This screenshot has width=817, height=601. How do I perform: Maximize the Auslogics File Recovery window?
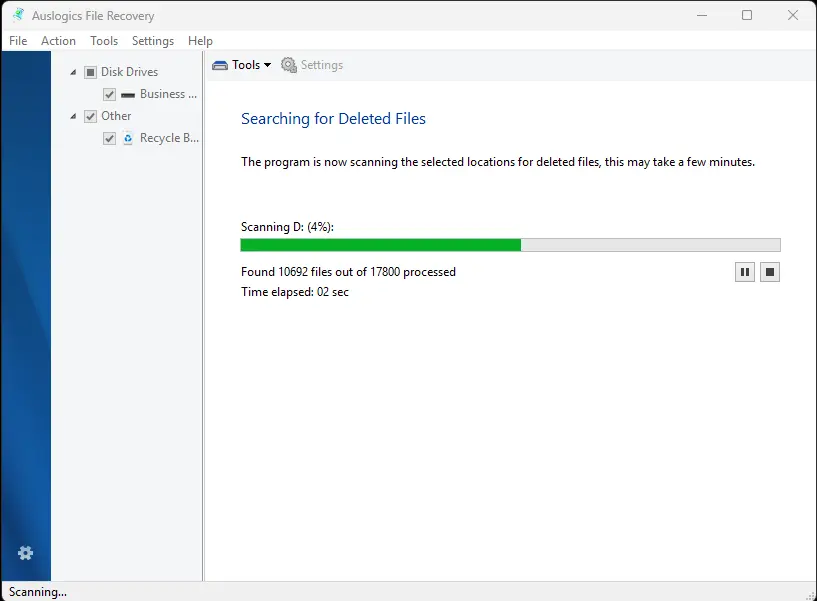click(x=747, y=15)
